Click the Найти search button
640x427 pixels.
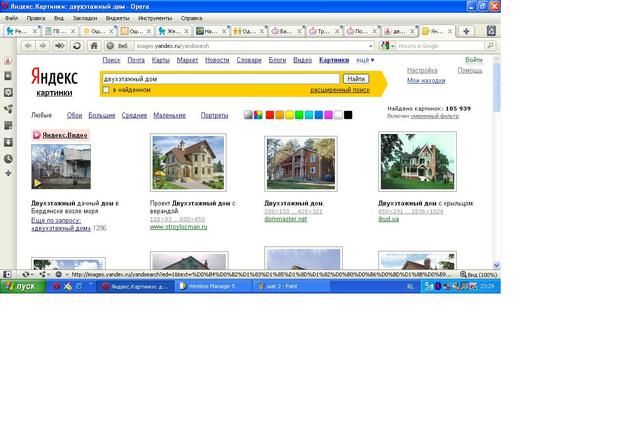pyautogui.click(x=356, y=78)
